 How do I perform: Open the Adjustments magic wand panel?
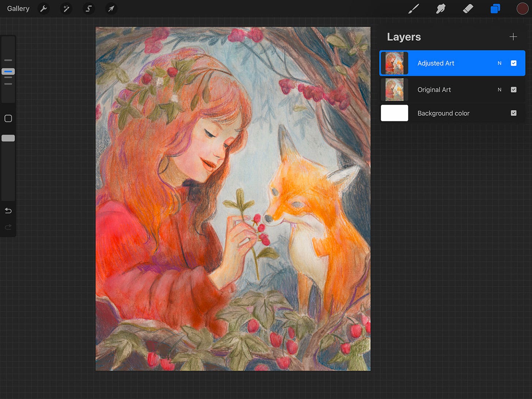click(x=66, y=8)
